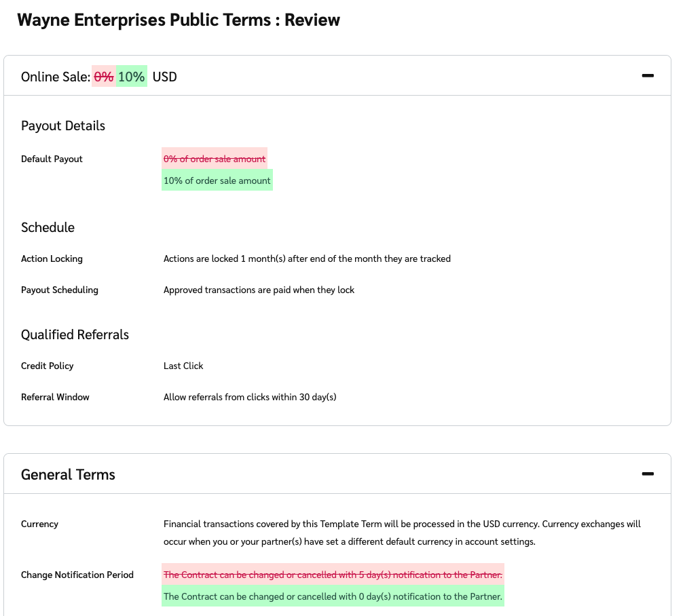Select the green 10% in Online Sale header
Image resolution: width=685 pixels, height=616 pixels.
tap(132, 77)
